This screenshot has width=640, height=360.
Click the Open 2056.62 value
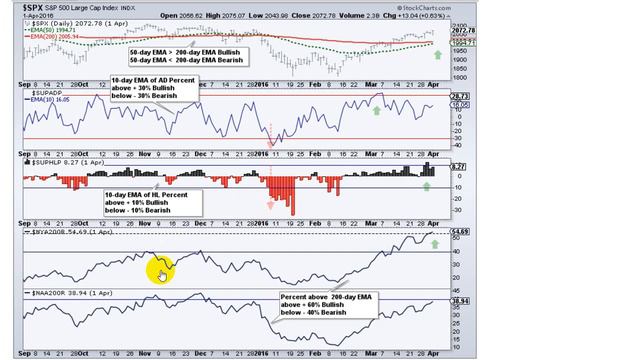(181, 16)
